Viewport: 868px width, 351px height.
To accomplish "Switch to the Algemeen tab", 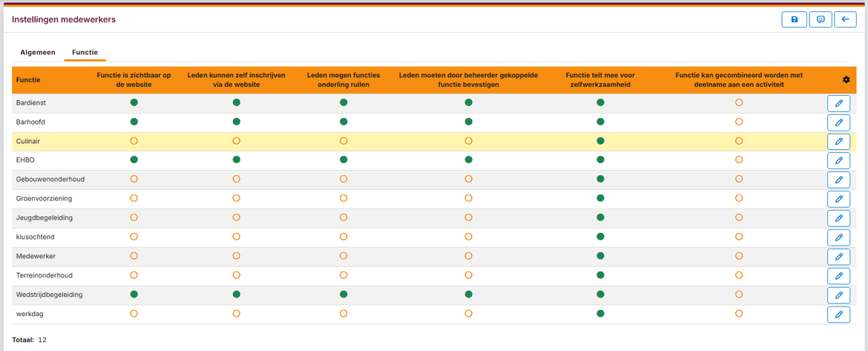I will coord(38,53).
